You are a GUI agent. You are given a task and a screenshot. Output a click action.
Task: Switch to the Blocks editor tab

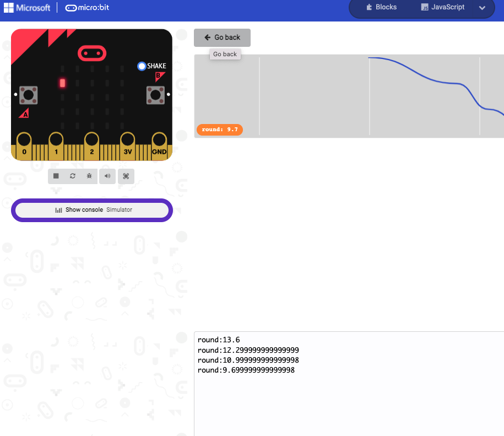pyautogui.click(x=382, y=7)
